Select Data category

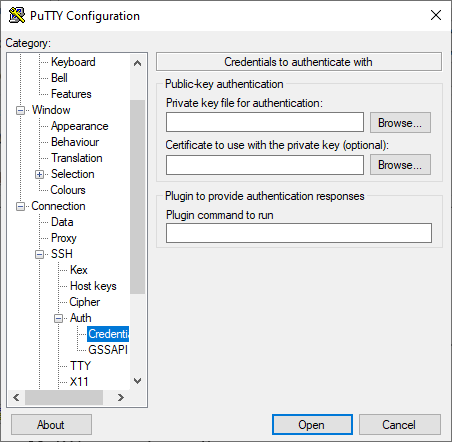(x=62, y=222)
